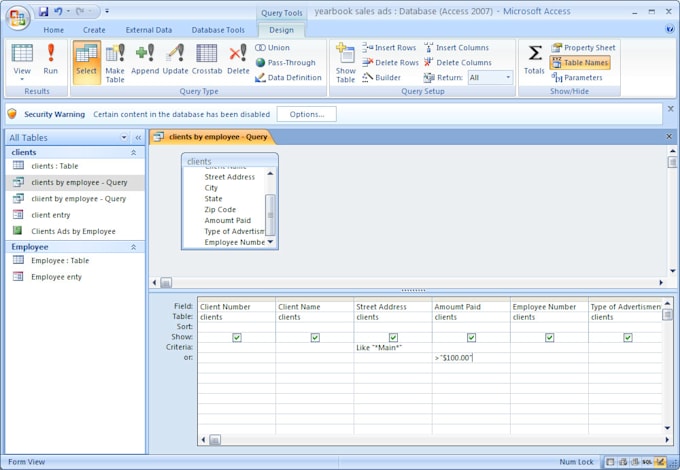Open the Property Sheet

583,48
